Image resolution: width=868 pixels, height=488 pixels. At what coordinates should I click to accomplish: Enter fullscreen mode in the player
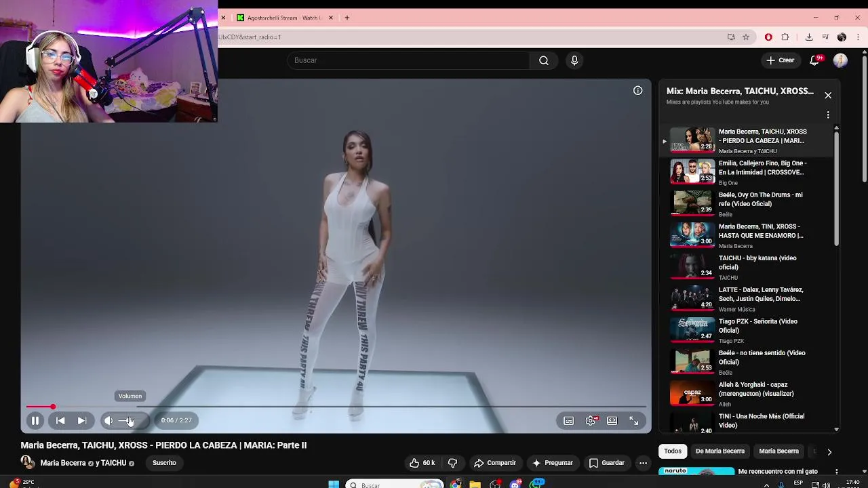pos(634,421)
